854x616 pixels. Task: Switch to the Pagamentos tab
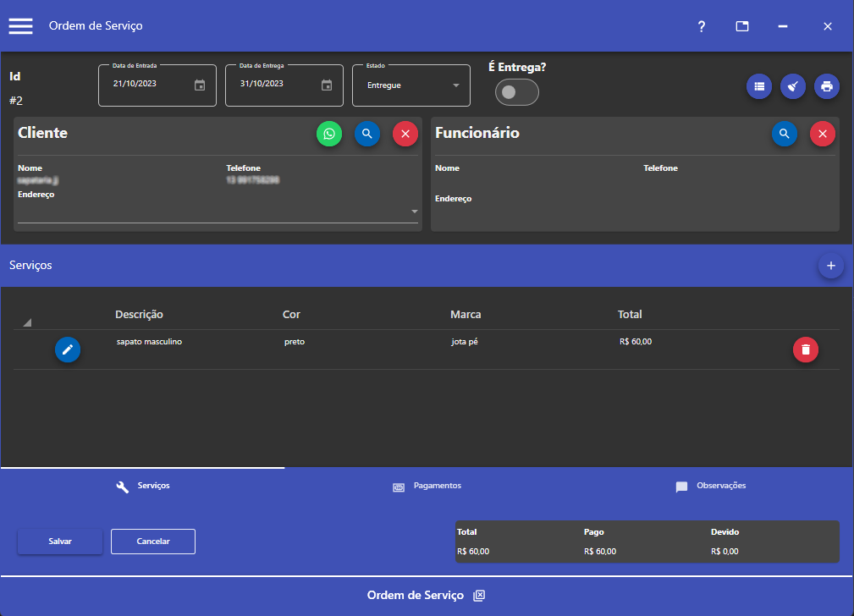tap(427, 487)
